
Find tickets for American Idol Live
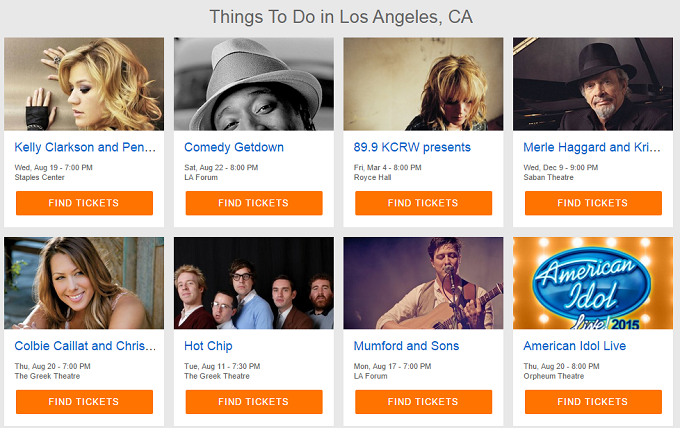coord(593,402)
